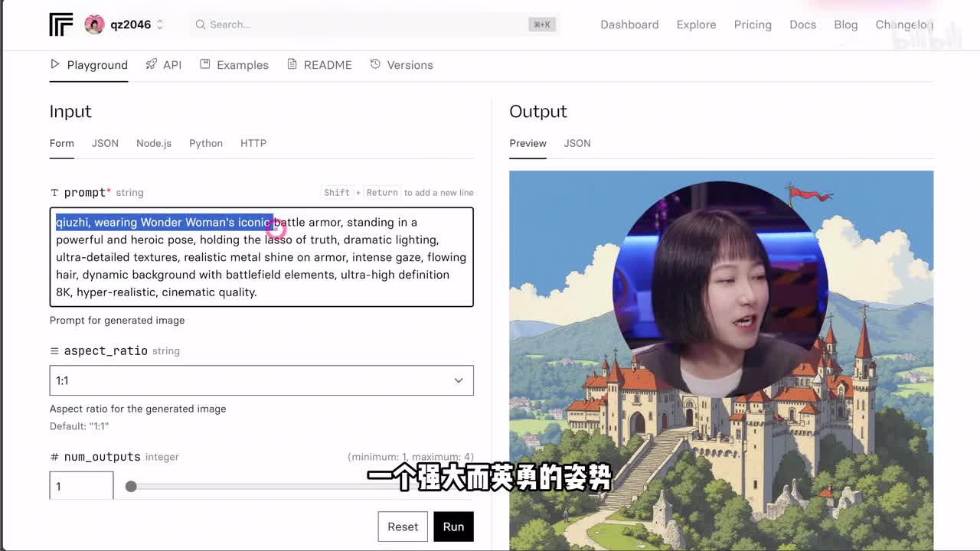Click the Reset button

(x=403, y=527)
